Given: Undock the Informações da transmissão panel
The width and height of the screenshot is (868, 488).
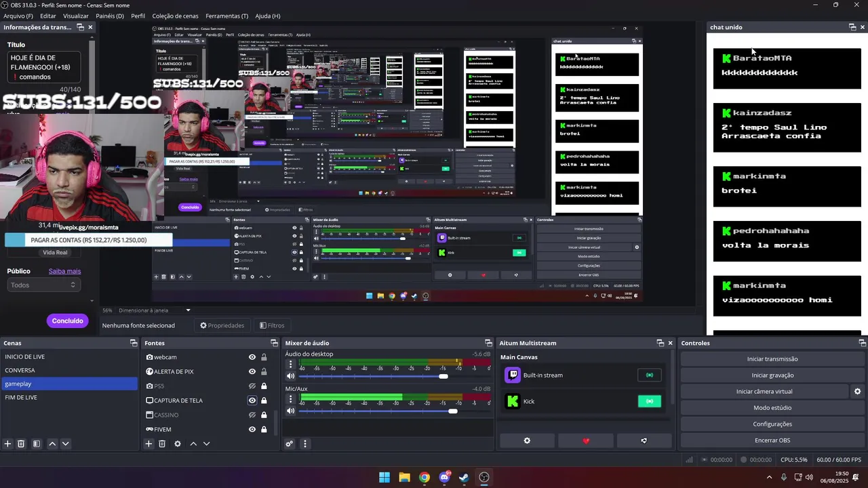Looking at the screenshot, I should pos(80,27).
